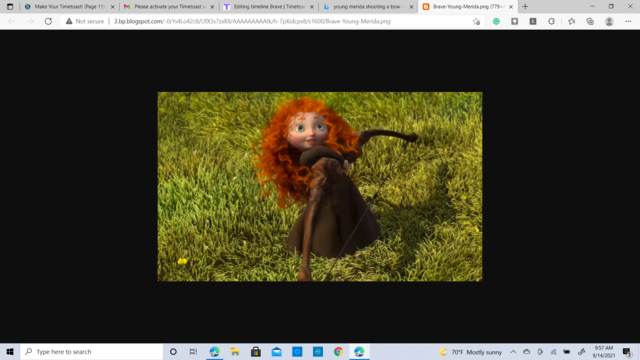640x360 pixels.
Task: Open the Favorites star list
Action: [571, 21]
